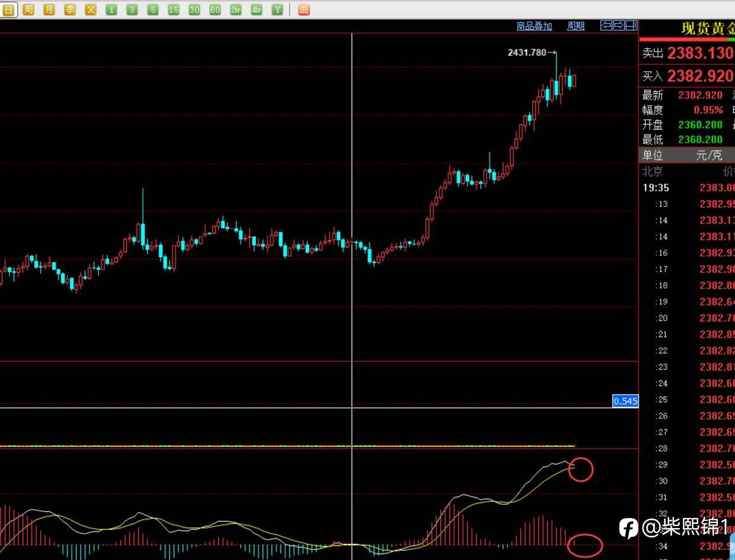Image resolution: width=735 pixels, height=560 pixels.
Task: Switch chart to weekly (周) period
Action: coord(28,9)
